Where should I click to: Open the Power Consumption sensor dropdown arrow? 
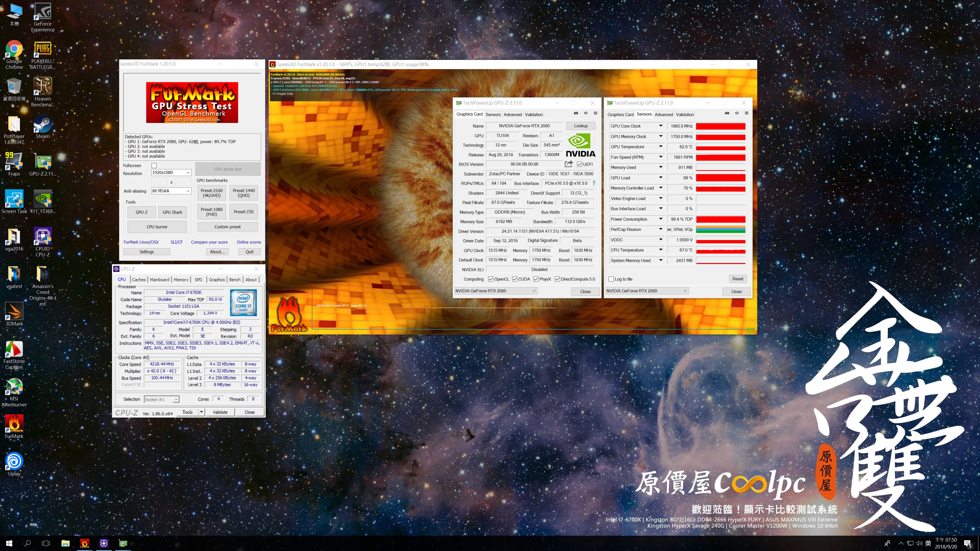(661, 219)
